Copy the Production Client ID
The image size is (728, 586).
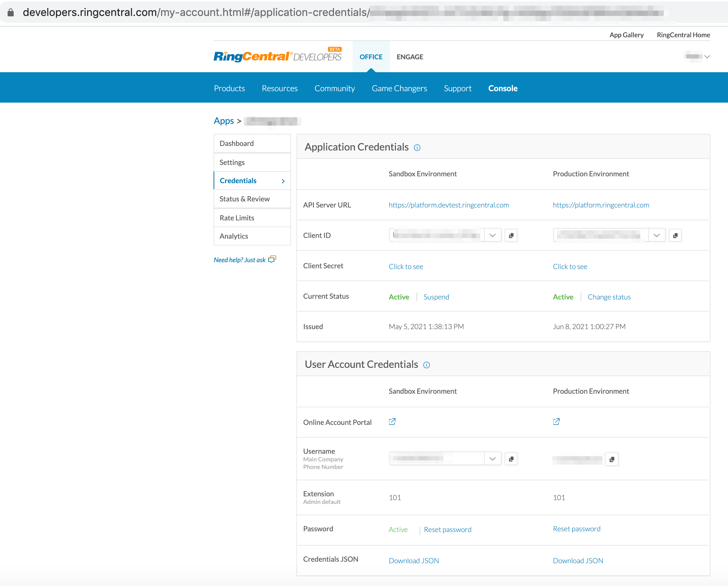coord(675,236)
